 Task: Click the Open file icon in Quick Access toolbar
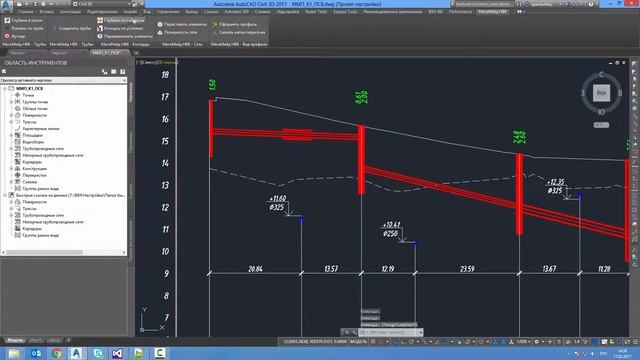pyautogui.click(x=27, y=4)
